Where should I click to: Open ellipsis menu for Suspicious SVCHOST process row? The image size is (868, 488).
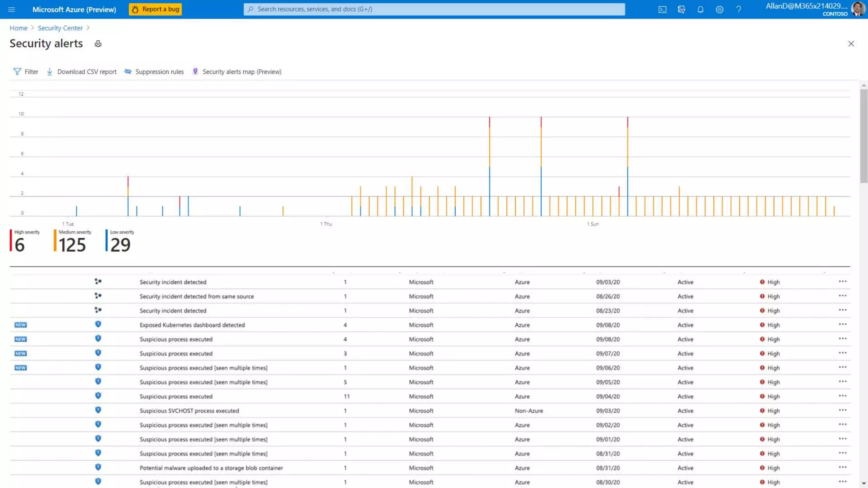point(842,410)
